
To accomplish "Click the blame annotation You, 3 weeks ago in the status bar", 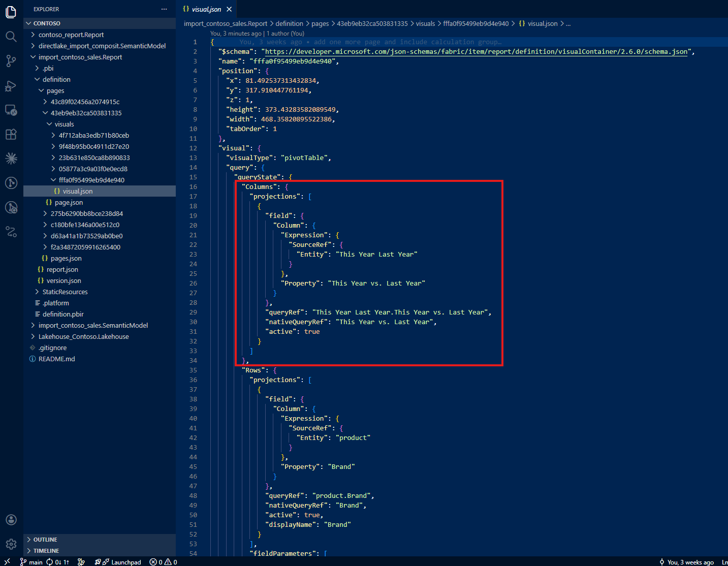I will click(x=686, y=562).
